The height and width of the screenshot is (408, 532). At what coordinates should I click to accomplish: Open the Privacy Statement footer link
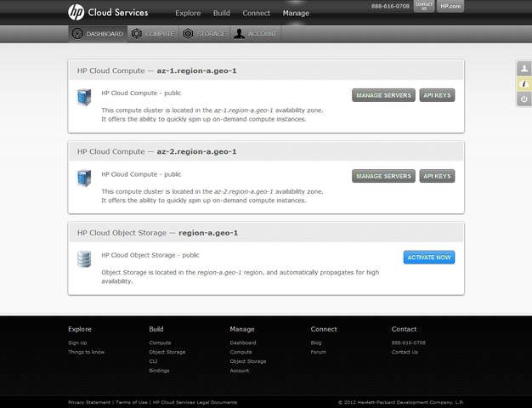click(89, 402)
